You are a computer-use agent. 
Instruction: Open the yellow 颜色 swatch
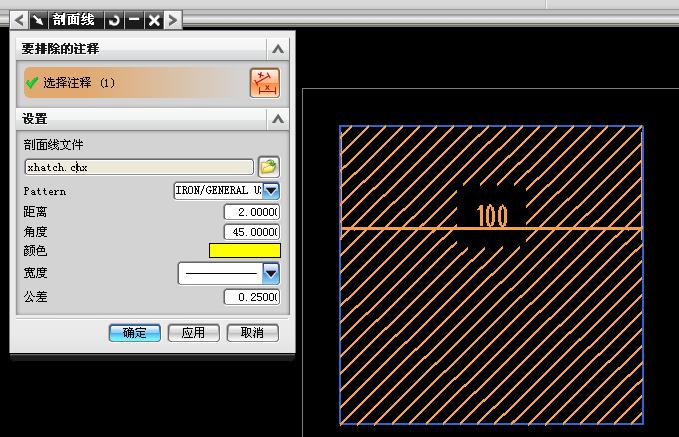(x=245, y=250)
